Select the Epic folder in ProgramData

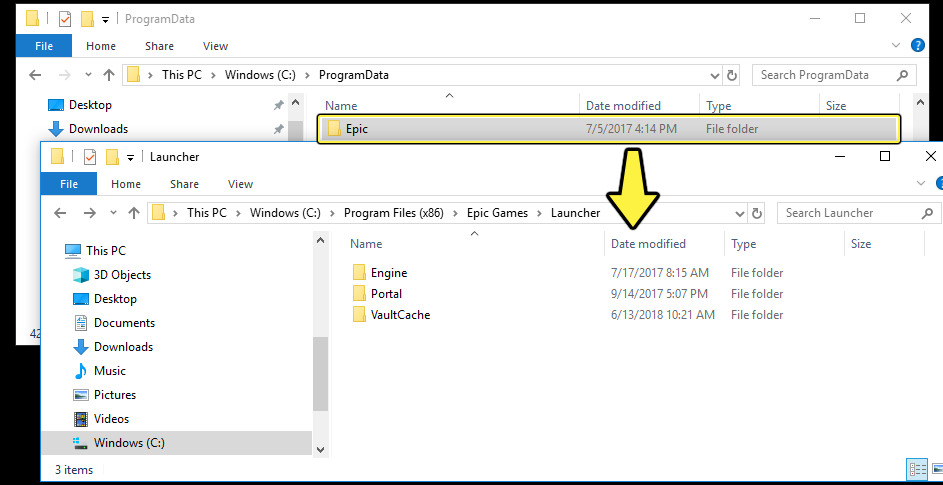click(x=609, y=129)
